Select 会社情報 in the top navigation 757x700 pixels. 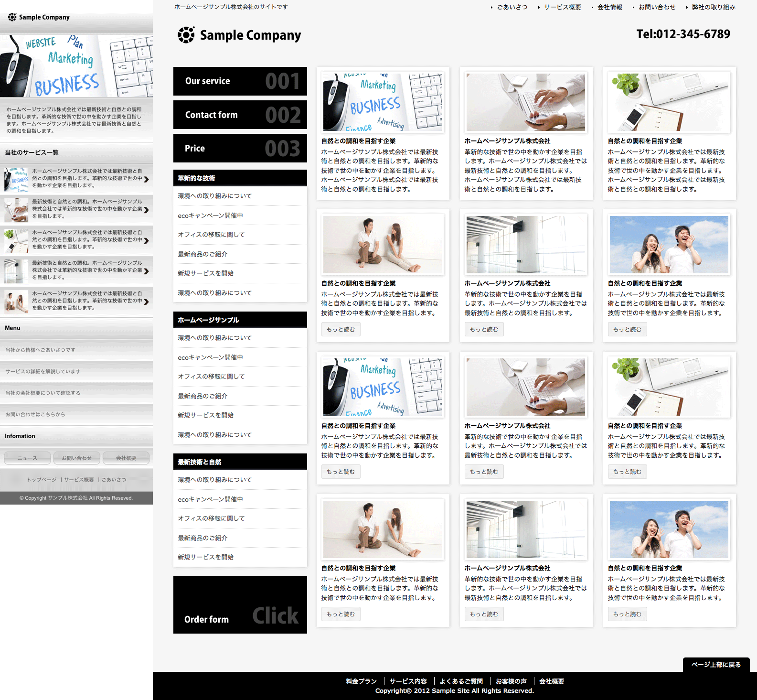tap(609, 7)
